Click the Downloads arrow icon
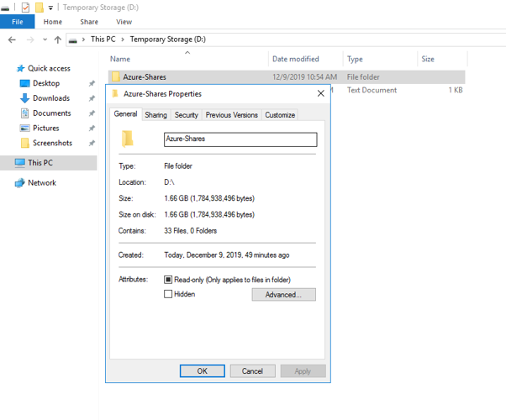 pos(24,98)
